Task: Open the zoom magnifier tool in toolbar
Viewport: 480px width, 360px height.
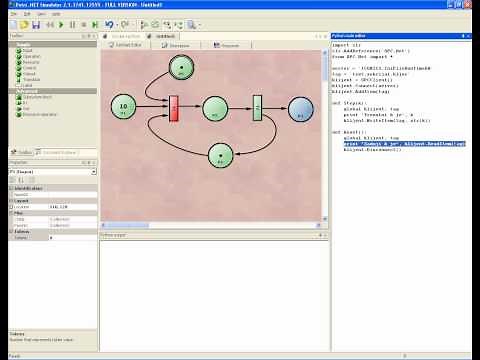Action: (191, 25)
